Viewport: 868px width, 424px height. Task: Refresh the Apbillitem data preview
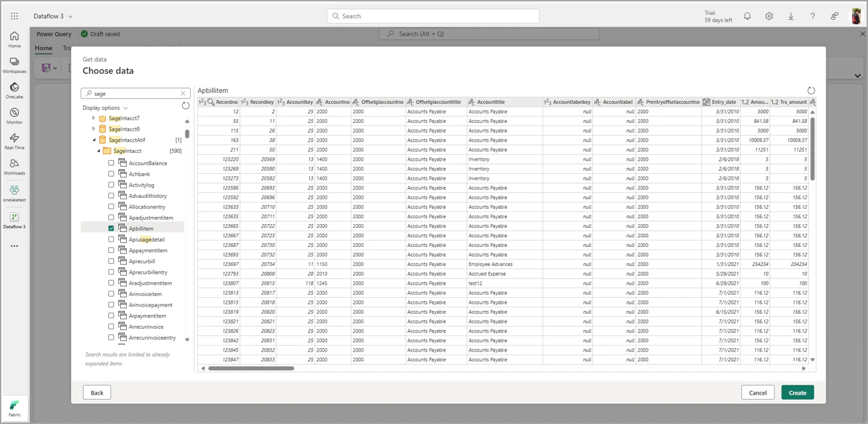pyautogui.click(x=811, y=90)
